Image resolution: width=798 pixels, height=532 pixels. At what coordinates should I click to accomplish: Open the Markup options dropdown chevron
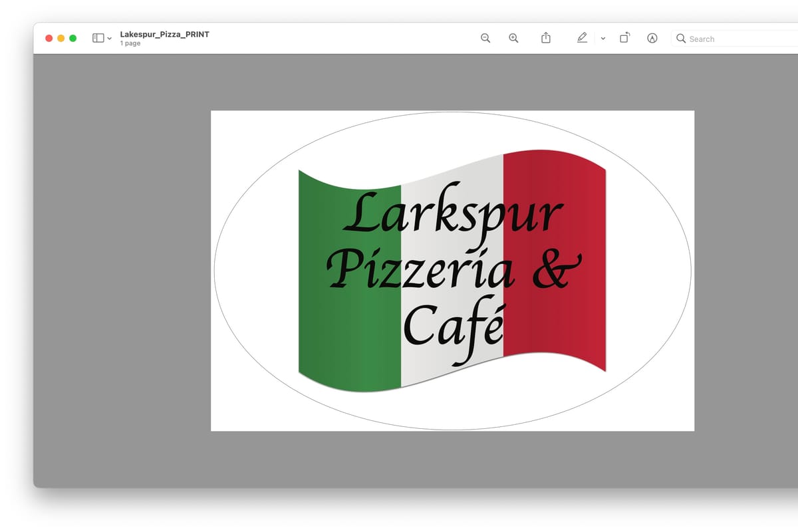click(603, 39)
